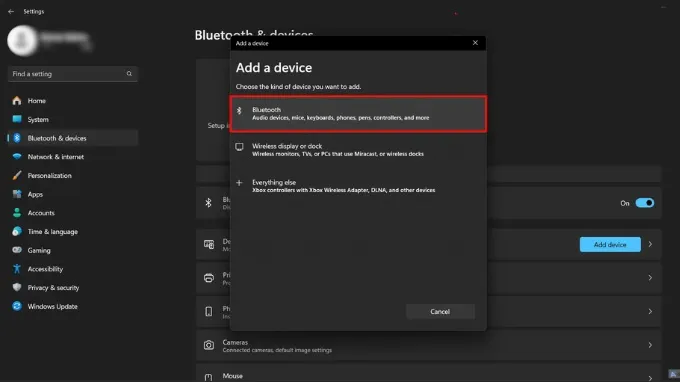Open System settings in the sidebar

click(x=73, y=119)
